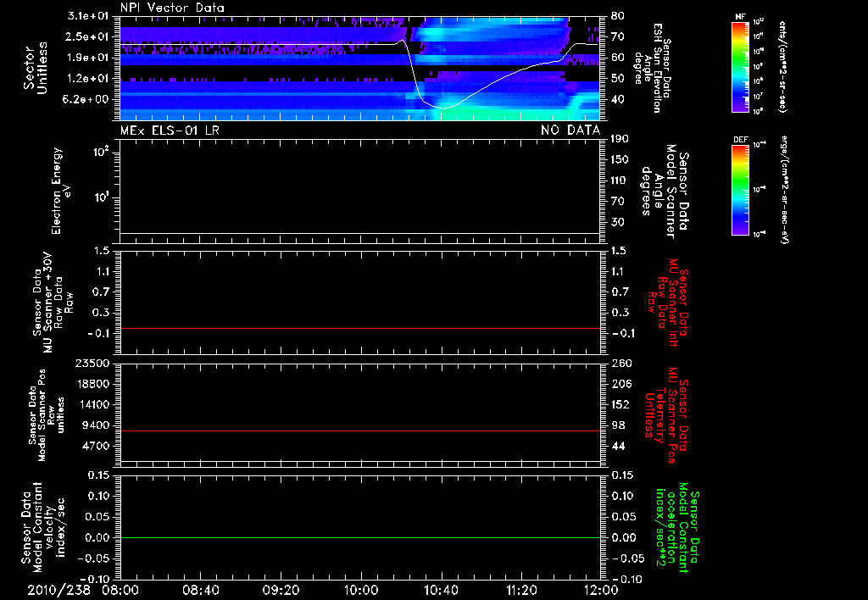
Task: Click the 'Model Scanner Angle degrees' axis label
Action: (665, 192)
